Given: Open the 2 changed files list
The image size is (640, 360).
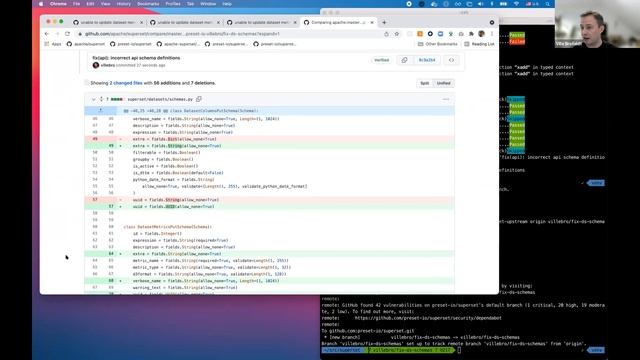Looking at the screenshot, I should click(126, 83).
